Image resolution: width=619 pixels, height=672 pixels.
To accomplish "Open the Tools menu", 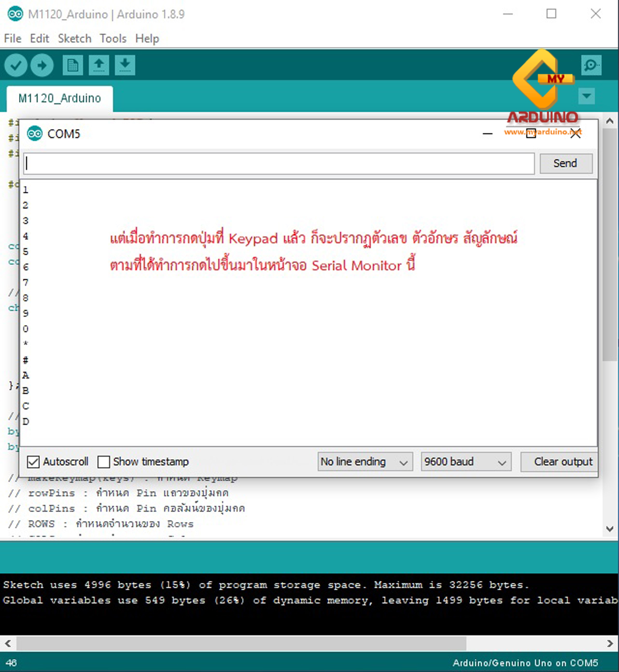I will click(x=113, y=38).
